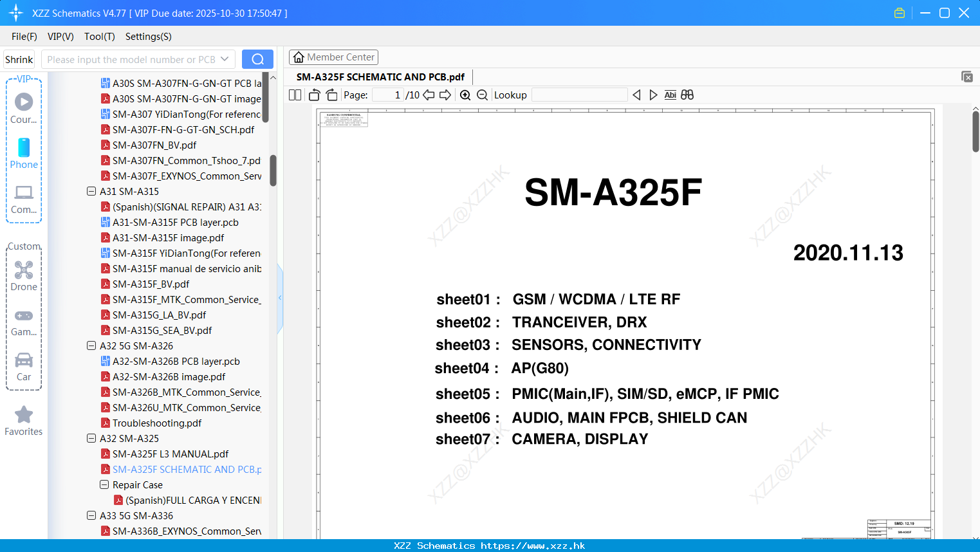Click the Member Center button

tap(333, 57)
